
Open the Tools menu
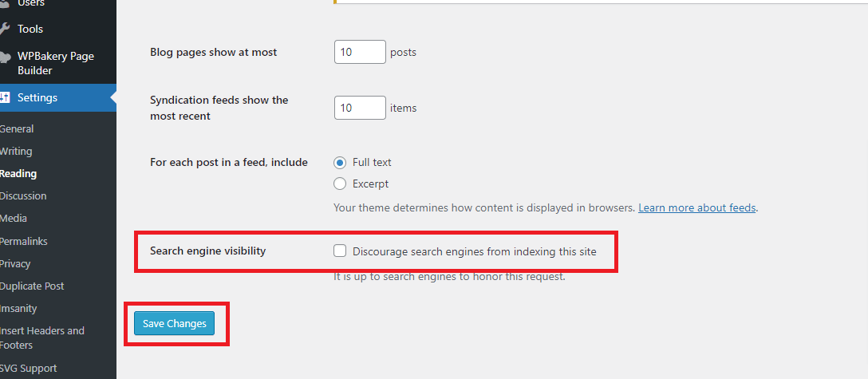[x=30, y=29]
